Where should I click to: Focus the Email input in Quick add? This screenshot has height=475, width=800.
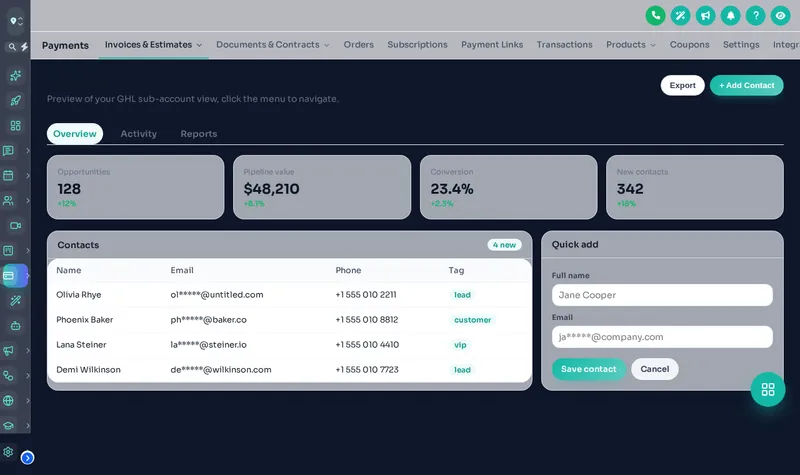[662, 337]
